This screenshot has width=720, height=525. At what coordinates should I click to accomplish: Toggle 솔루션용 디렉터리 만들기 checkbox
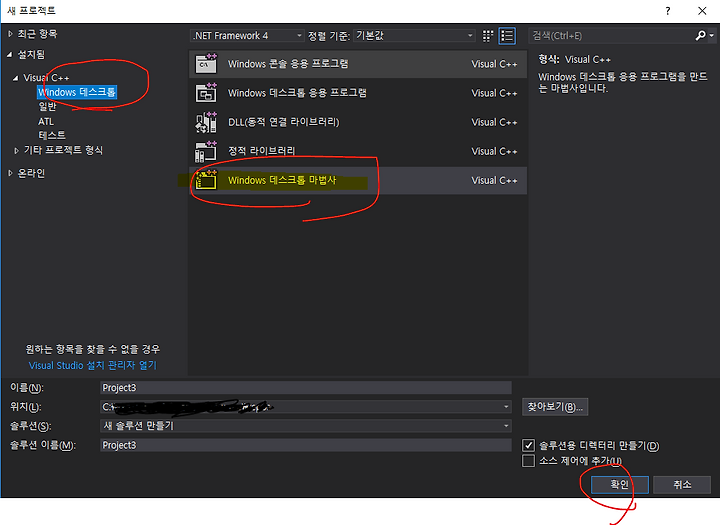(529, 445)
